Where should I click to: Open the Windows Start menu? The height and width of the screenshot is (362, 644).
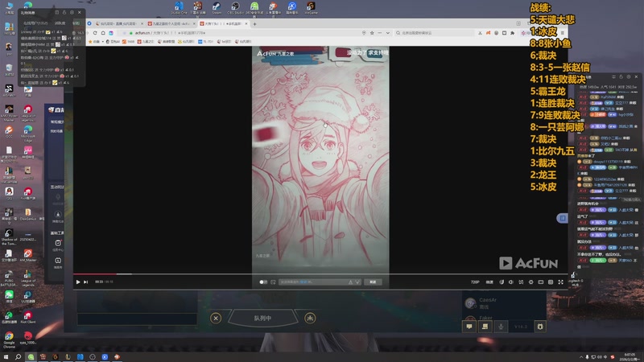pyautogui.click(x=6, y=356)
